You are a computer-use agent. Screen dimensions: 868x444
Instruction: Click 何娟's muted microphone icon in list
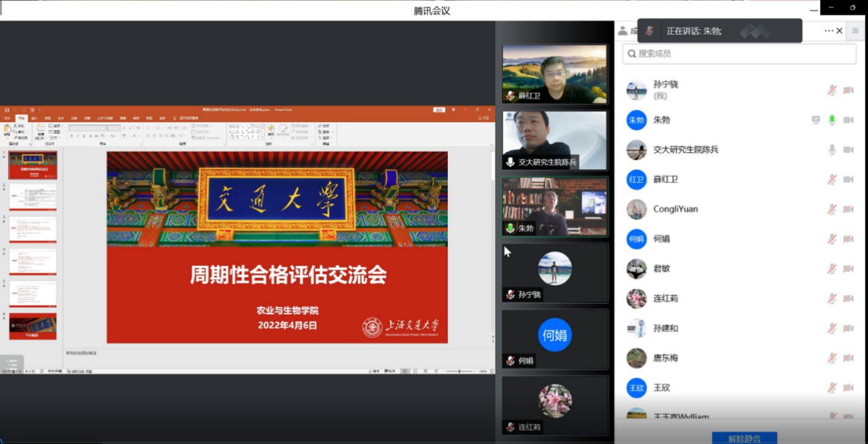tap(832, 238)
